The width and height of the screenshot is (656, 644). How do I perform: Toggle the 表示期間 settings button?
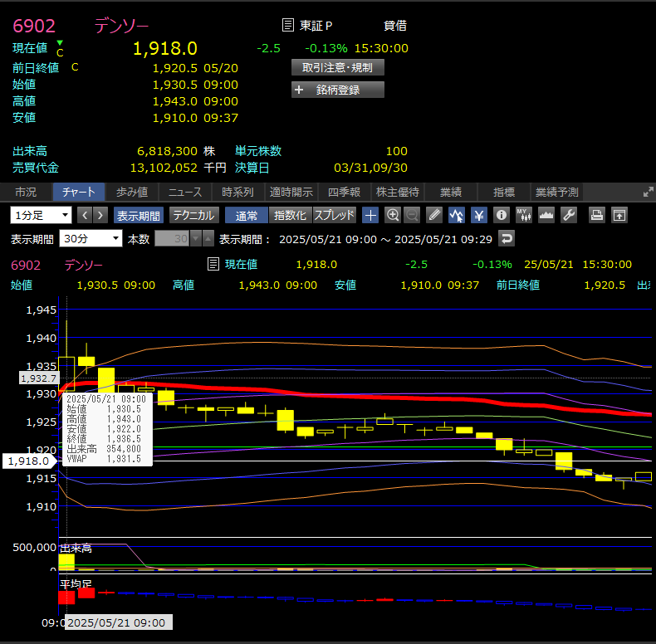tap(139, 216)
